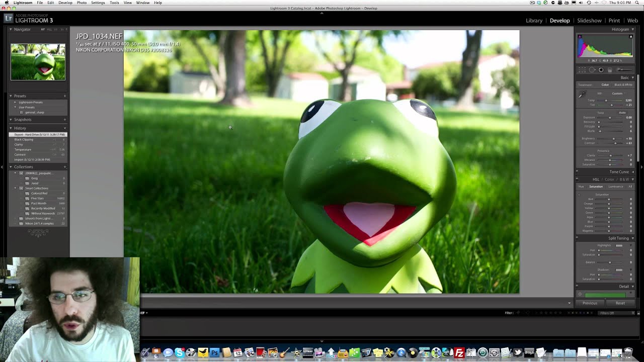The image size is (644, 362).
Task: Expand the Tone Curve panel
Action: point(632,172)
